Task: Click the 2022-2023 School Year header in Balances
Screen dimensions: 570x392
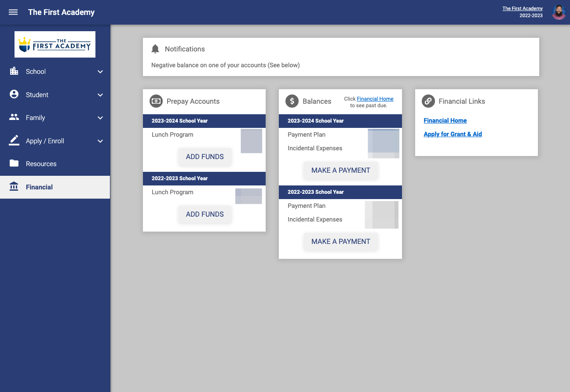Action: [340, 192]
